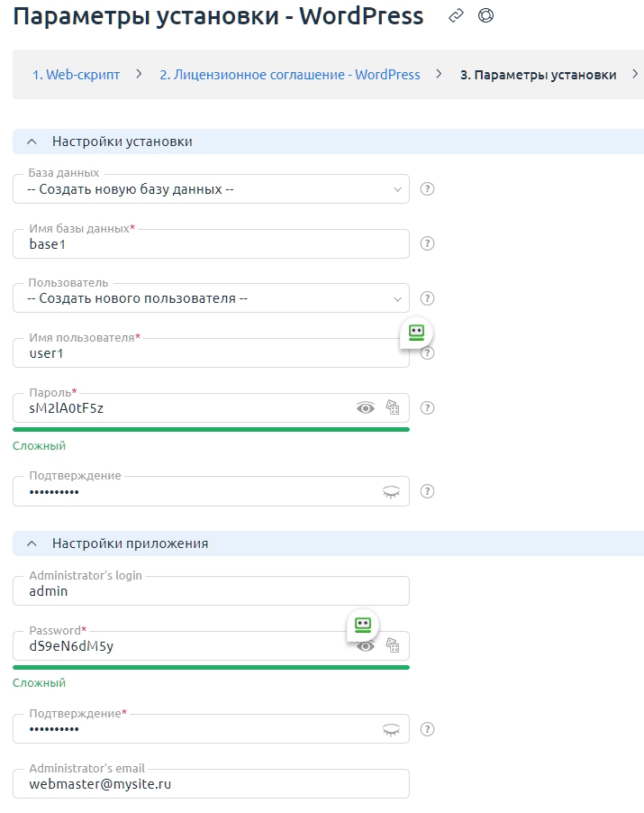Edit the Administrator's login field

[211, 591]
